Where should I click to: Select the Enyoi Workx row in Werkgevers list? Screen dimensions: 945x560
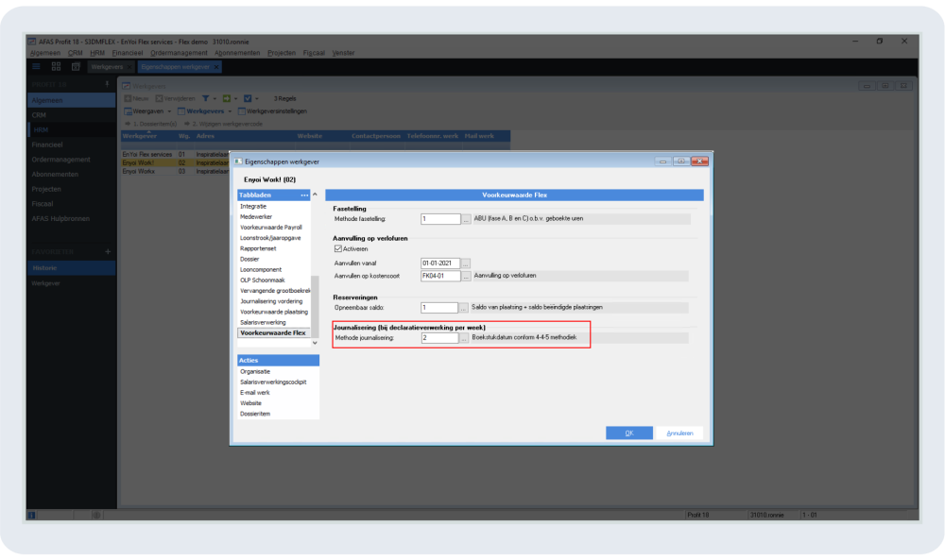175,172
